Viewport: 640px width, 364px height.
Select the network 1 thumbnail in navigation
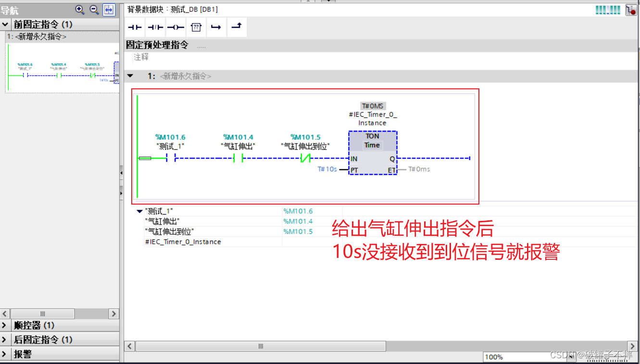click(62, 68)
